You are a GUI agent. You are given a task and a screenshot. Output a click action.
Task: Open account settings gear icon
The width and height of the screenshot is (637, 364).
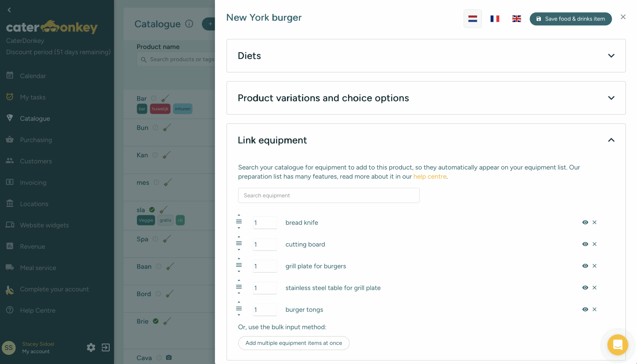coord(91,347)
